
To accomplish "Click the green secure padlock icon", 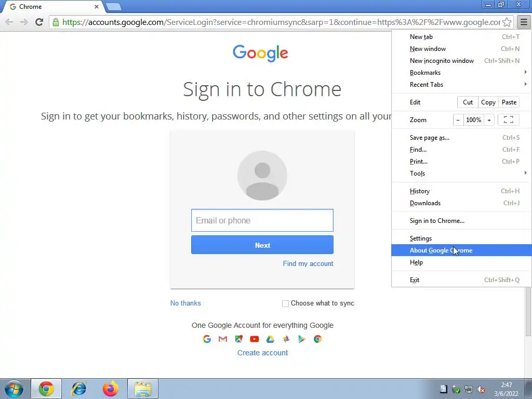I will coord(56,22).
